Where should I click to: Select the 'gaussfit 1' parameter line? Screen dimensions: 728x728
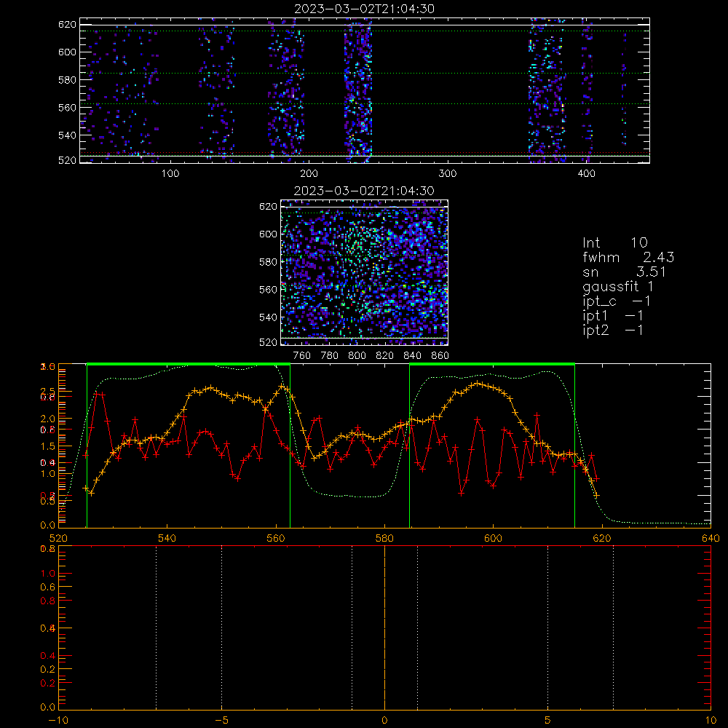pos(618,287)
